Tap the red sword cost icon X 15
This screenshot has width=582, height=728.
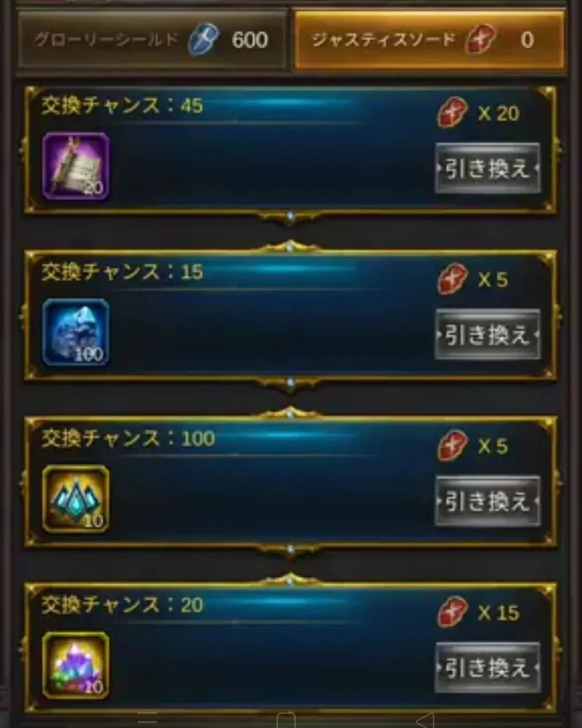coord(452,612)
